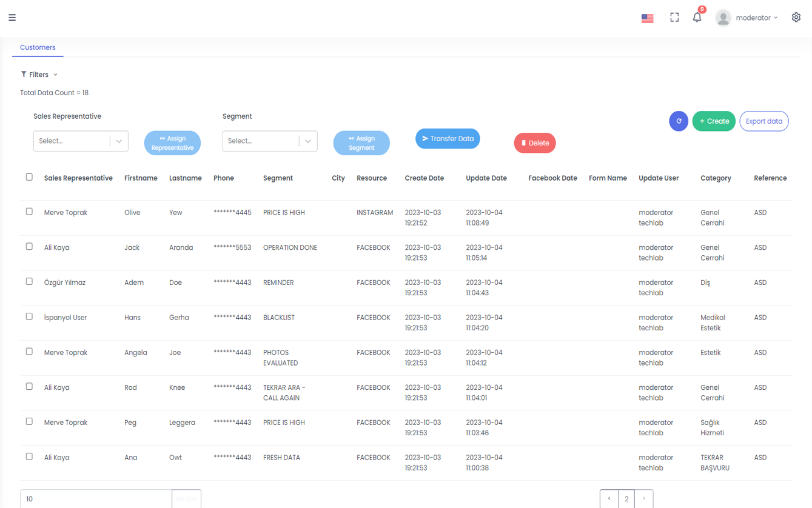
Task: Click the Filters funnel icon
Action: coord(24,75)
